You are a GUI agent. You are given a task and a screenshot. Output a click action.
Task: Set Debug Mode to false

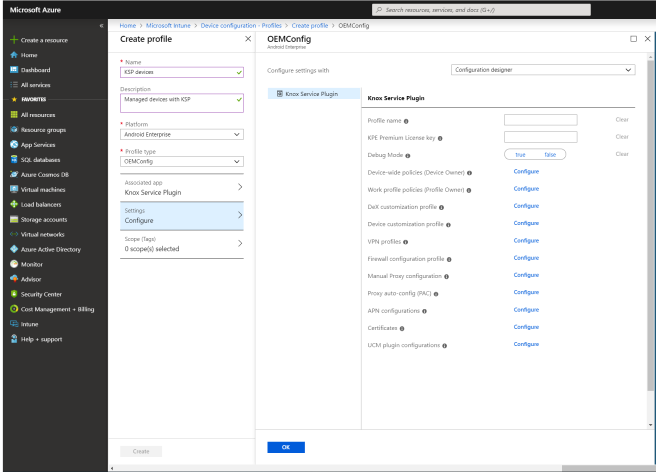tap(550, 154)
